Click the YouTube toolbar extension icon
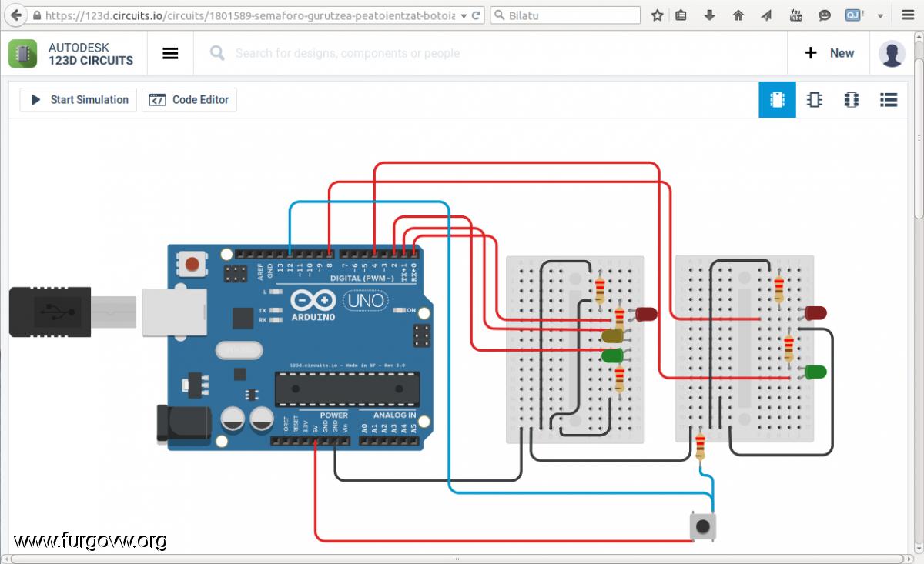The height and width of the screenshot is (564, 924). [x=796, y=15]
